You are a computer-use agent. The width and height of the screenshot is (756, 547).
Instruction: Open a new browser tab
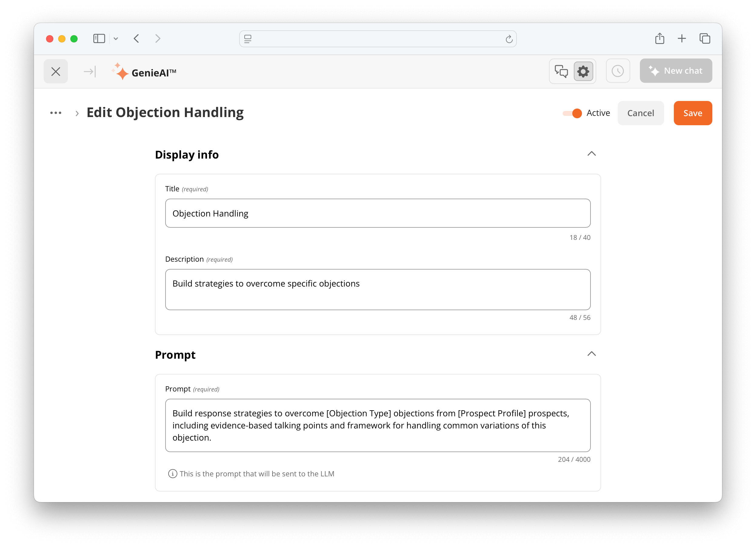tap(682, 39)
